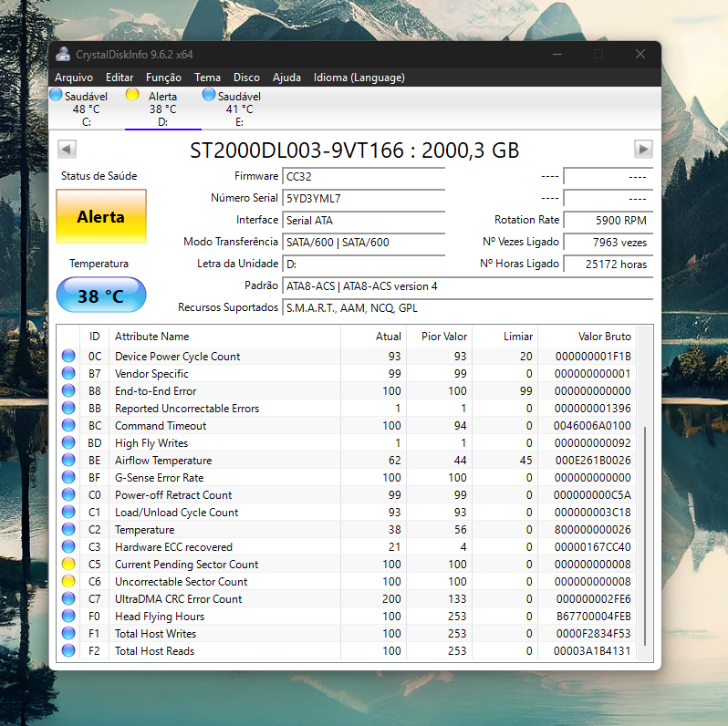
Task: Click the CrystalDiskInfo title bar app icon
Action: point(63,55)
